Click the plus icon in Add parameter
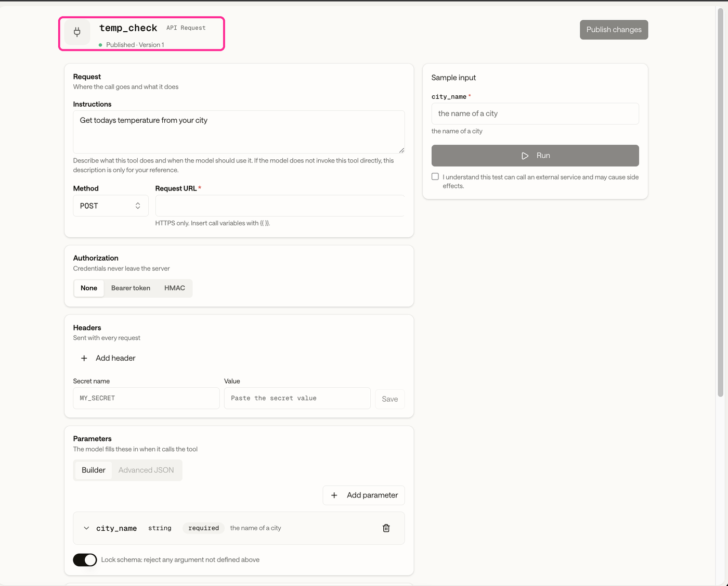The height and width of the screenshot is (586, 728). (x=334, y=495)
